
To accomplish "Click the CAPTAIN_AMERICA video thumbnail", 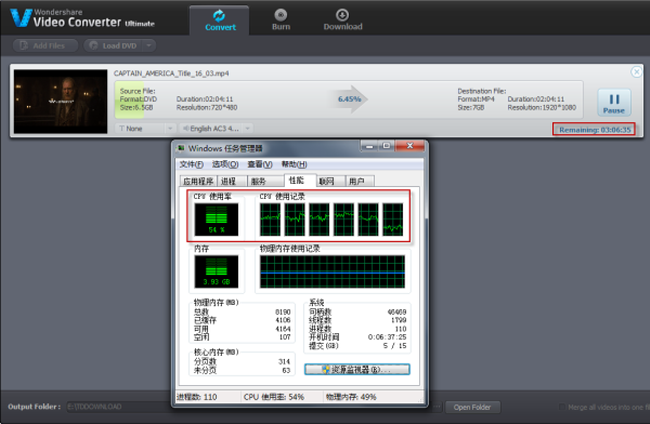I will (61, 102).
